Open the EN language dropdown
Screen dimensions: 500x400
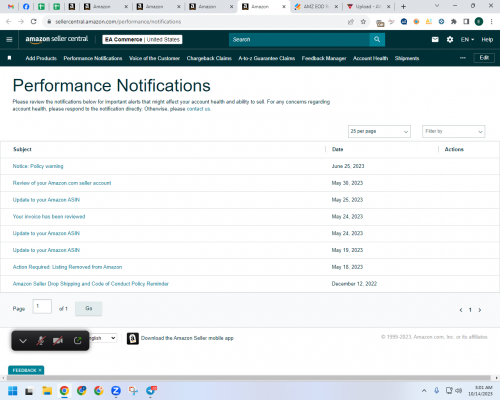click(467, 40)
